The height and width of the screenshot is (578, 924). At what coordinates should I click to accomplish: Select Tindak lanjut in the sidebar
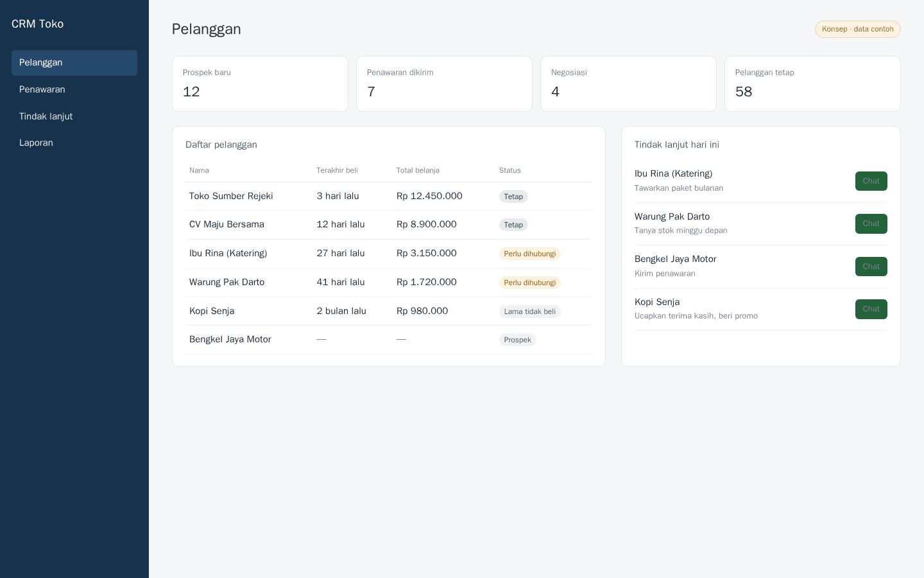[x=74, y=116]
